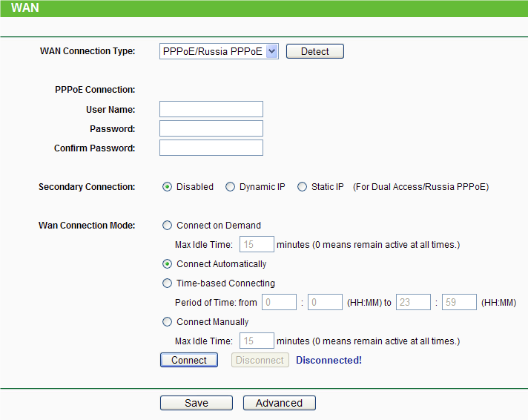
Task: Select Disabled secondary connection radio
Action: point(167,187)
